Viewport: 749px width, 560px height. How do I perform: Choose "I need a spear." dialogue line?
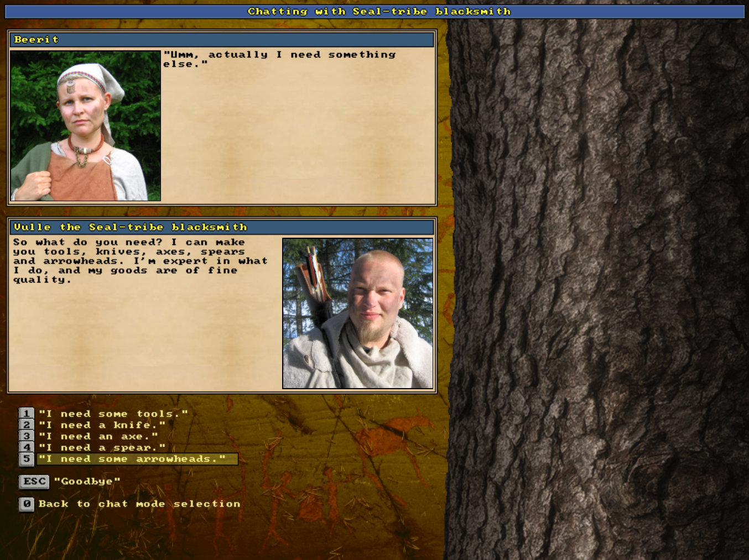pyautogui.click(x=102, y=448)
